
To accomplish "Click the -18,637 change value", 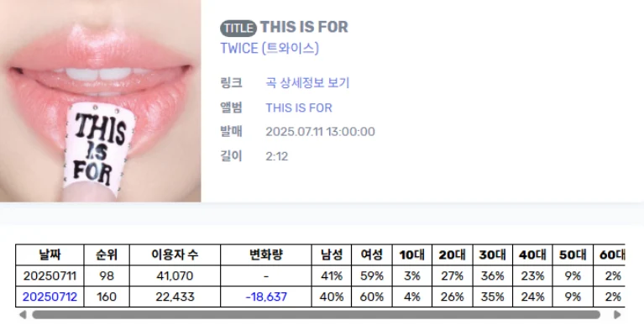I will (266, 297).
